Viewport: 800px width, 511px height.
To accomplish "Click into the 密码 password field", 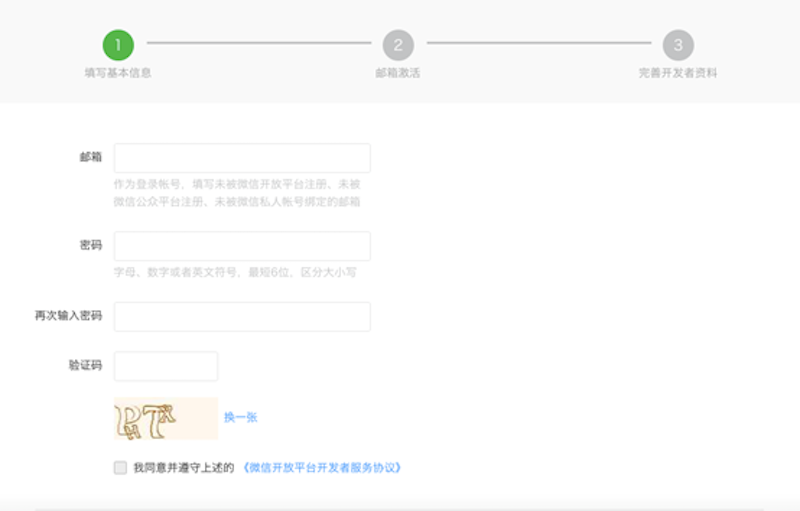I will coord(242,246).
